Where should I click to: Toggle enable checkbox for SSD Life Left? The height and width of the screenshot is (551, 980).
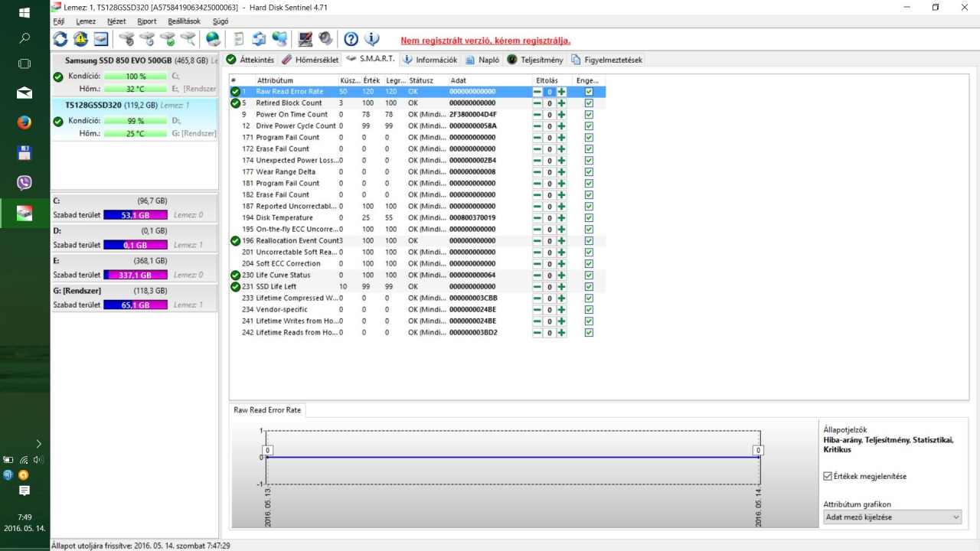(589, 287)
